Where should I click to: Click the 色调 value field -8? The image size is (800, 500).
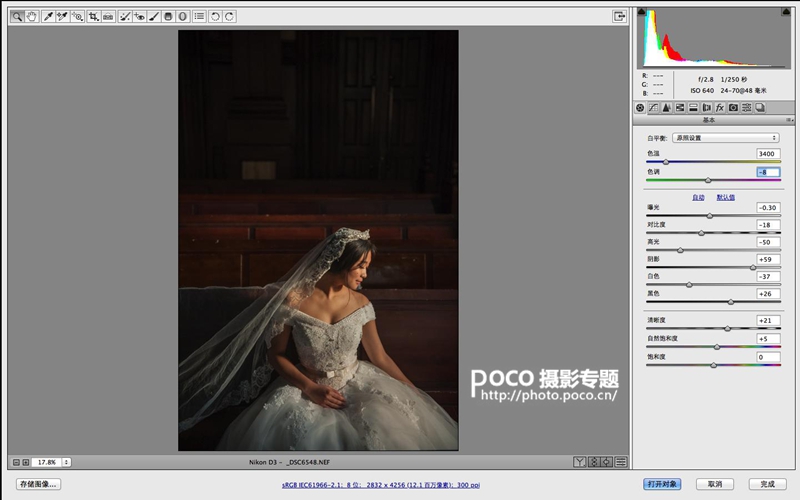[x=768, y=172]
